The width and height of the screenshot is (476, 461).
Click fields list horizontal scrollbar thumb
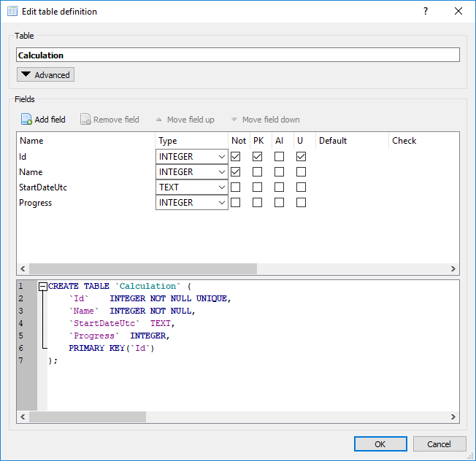[143, 268]
